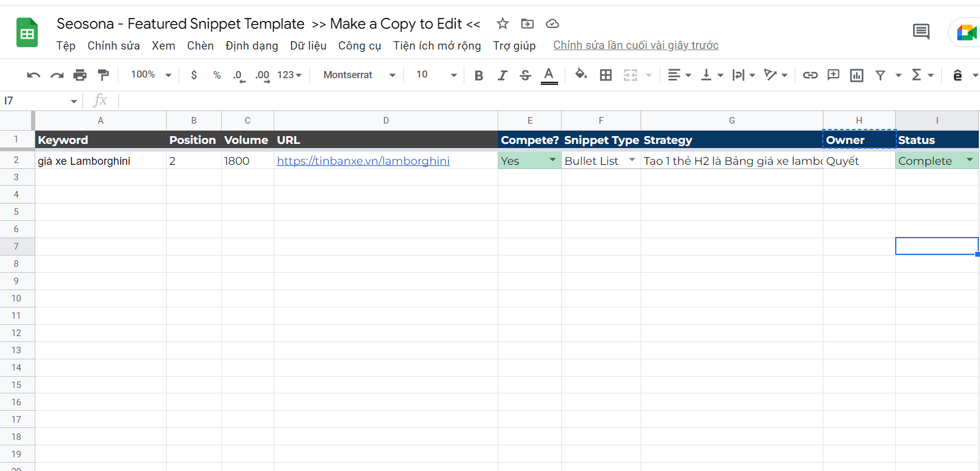The height and width of the screenshot is (471, 980).
Task: Open text wrapping dropdown
Action: [x=744, y=75]
